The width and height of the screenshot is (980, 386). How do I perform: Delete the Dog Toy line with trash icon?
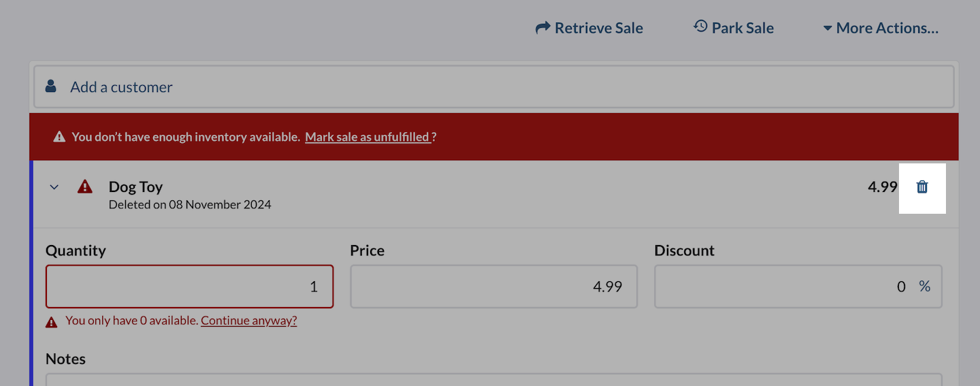click(922, 187)
